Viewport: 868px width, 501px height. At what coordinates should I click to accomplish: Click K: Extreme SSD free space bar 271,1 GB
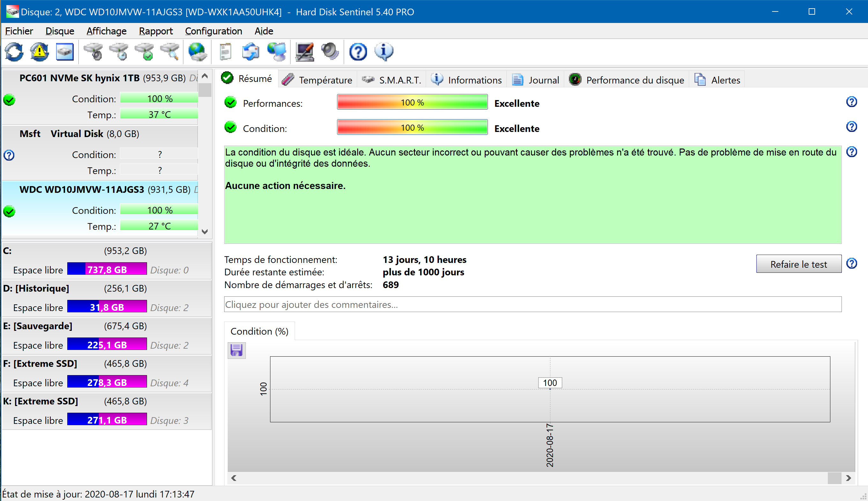click(107, 420)
